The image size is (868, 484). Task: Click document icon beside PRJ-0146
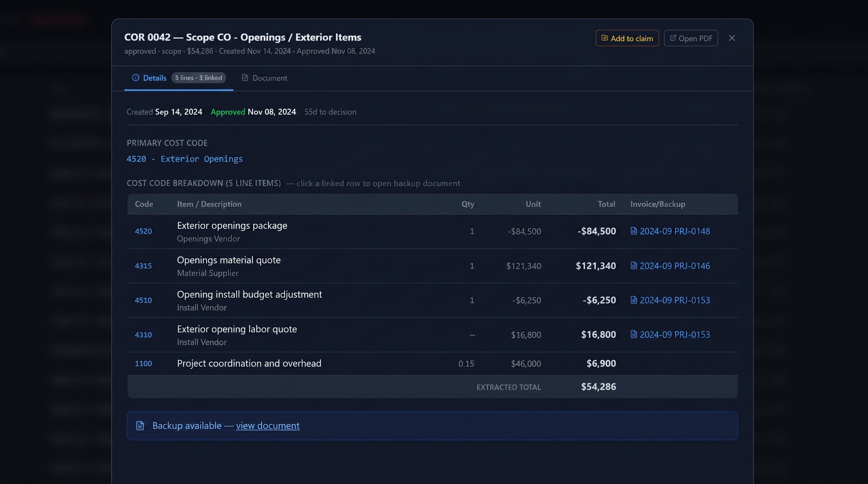point(633,266)
